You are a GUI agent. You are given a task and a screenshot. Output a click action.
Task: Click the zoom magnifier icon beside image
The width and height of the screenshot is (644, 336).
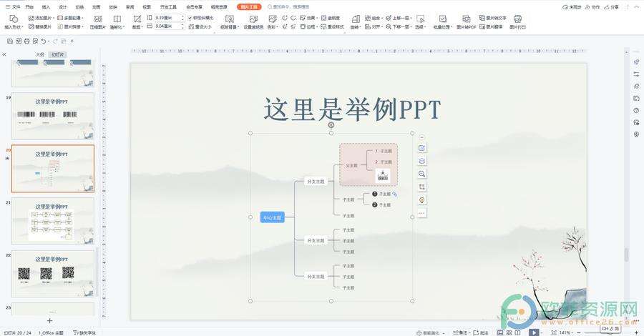click(421, 174)
